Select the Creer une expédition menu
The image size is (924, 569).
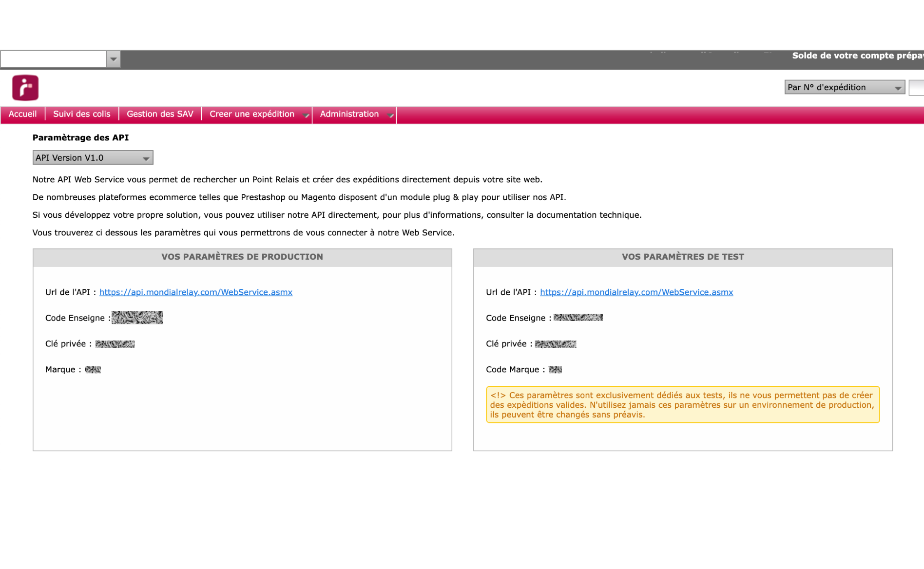252,114
